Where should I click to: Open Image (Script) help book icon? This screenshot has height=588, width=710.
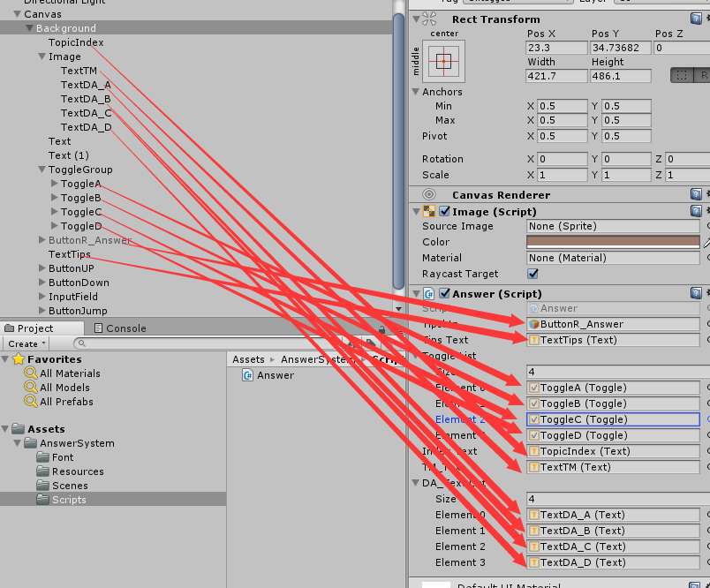tap(696, 211)
